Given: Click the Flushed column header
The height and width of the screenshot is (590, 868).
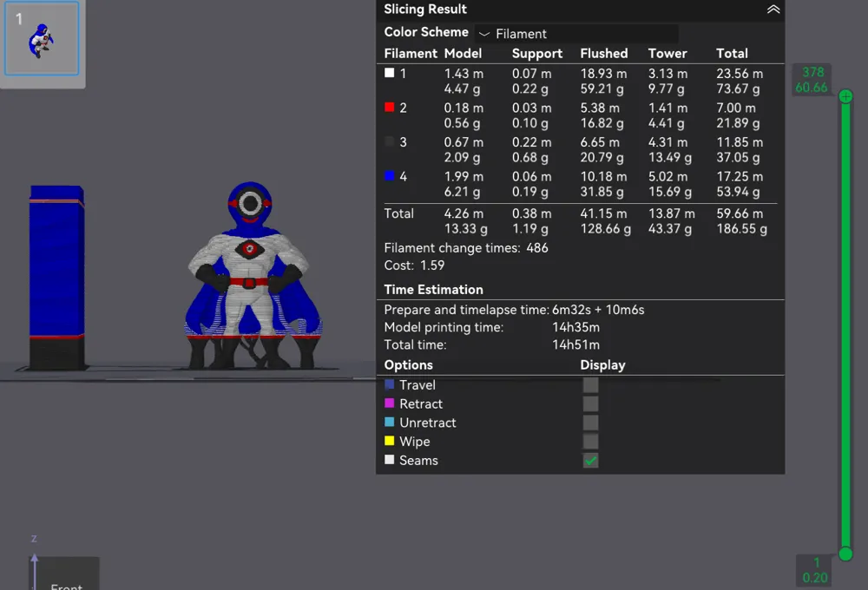Looking at the screenshot, I should [x=604, y=53].
